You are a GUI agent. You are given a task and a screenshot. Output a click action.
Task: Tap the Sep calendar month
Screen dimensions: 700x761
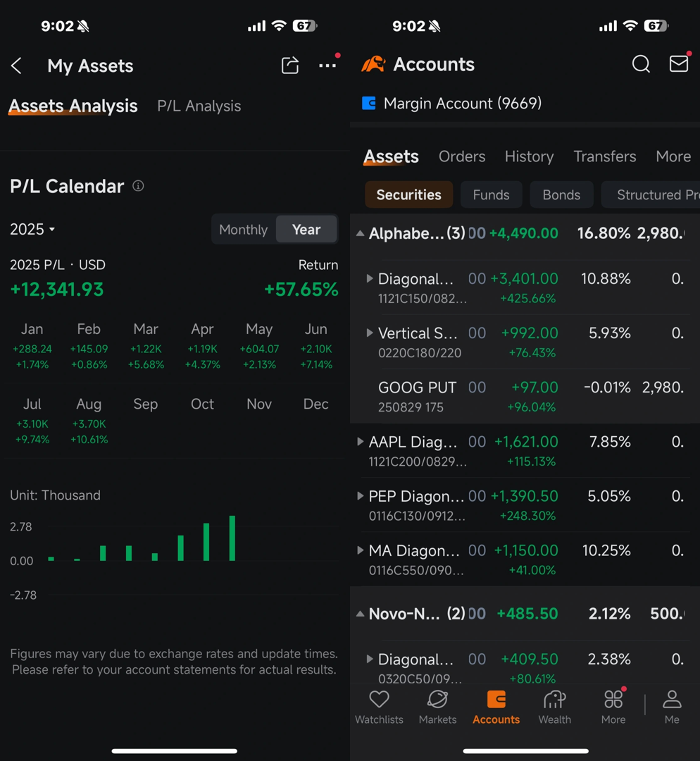click(x=146, y=404)
